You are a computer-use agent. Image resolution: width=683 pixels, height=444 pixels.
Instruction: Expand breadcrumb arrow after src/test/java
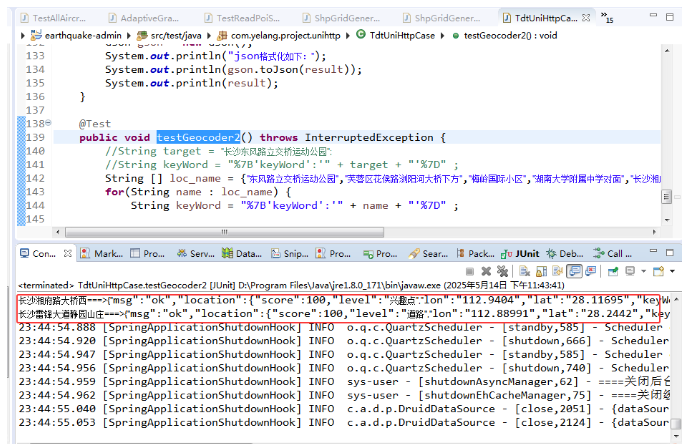(209, 36)
